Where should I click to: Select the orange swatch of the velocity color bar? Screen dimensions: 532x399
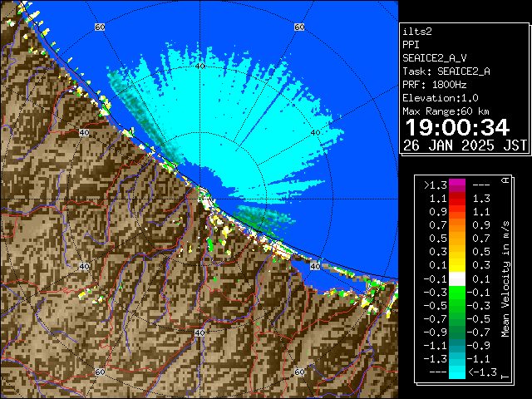tap(457, 225)
